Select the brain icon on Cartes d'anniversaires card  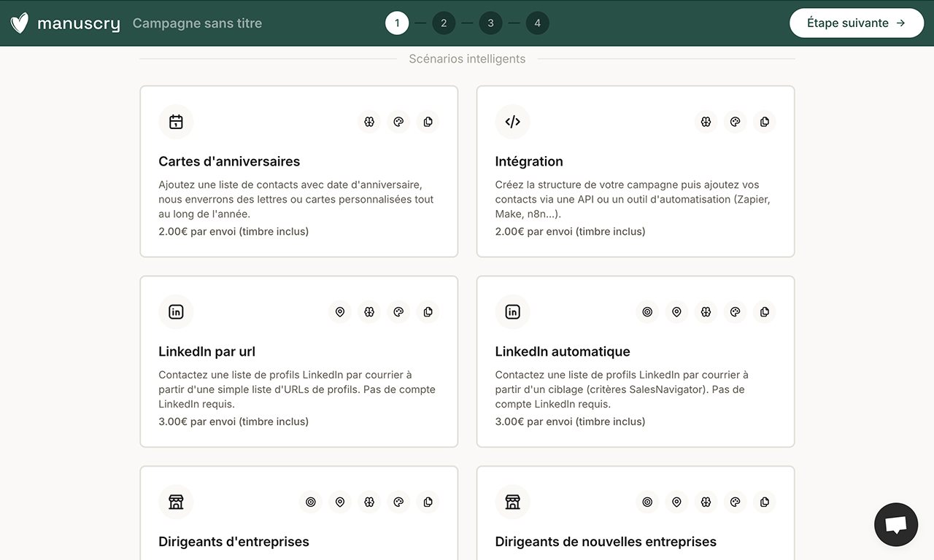(x=369, y=121)
